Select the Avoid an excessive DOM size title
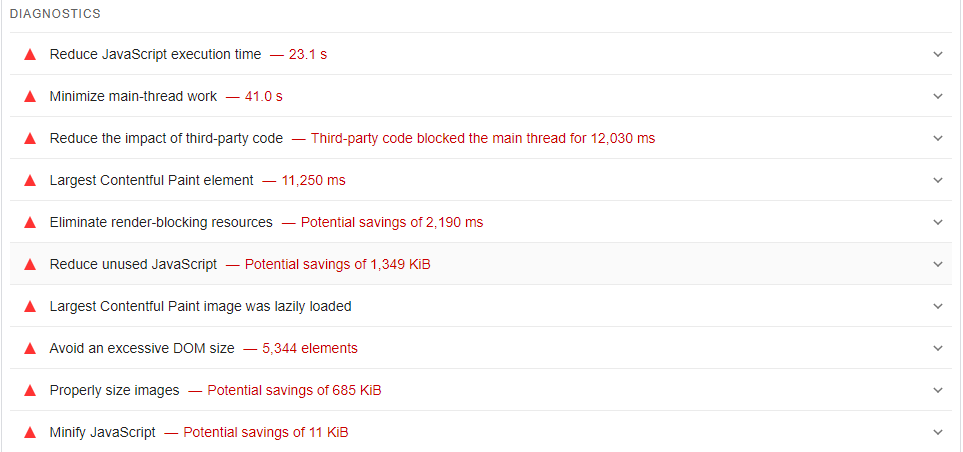Screen dimensions: 963x452 tap(142, 348)
